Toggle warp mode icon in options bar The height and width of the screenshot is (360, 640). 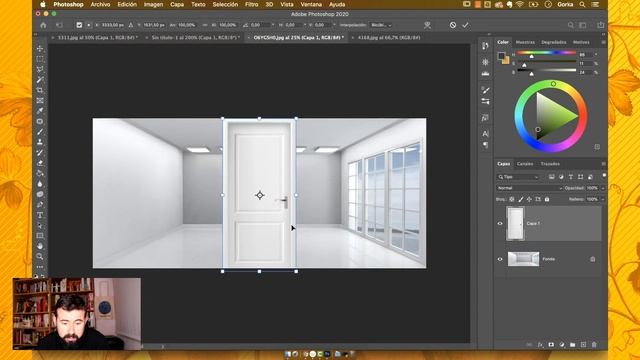point(427,25)
